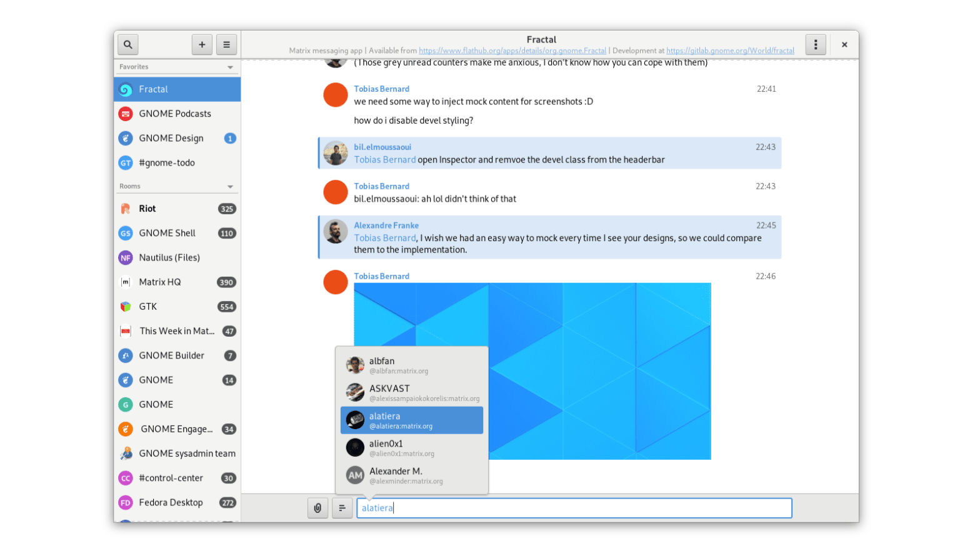Select alien0x1 from the mention popup
Viewport: 980px width, 551px height.
(x=412, y=448)
